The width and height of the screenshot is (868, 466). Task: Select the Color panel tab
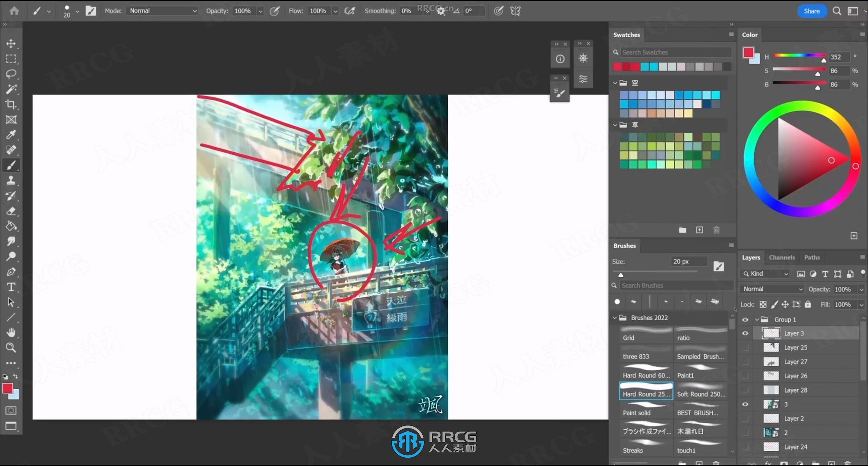(x=750, y=35)
